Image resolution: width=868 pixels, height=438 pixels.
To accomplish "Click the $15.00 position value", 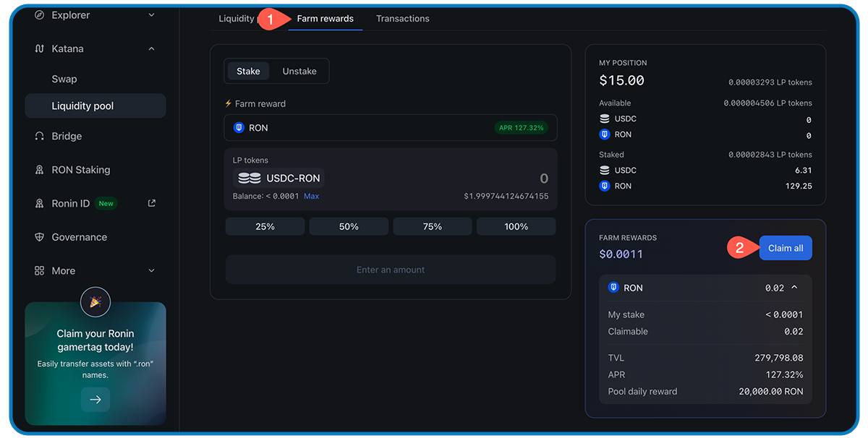I will coord(621,80).
